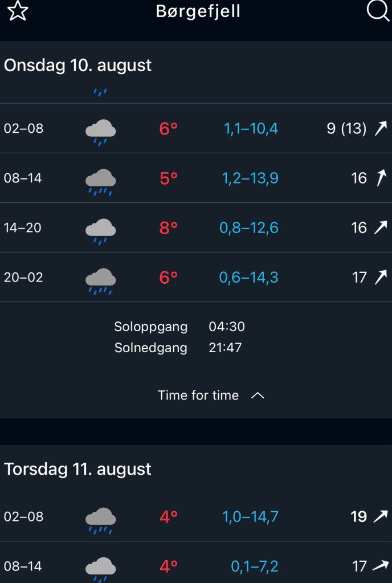Viewport: 392px width, 583px height.
Task: Tap the favorite star icon
Action: (x=18, y=11)
